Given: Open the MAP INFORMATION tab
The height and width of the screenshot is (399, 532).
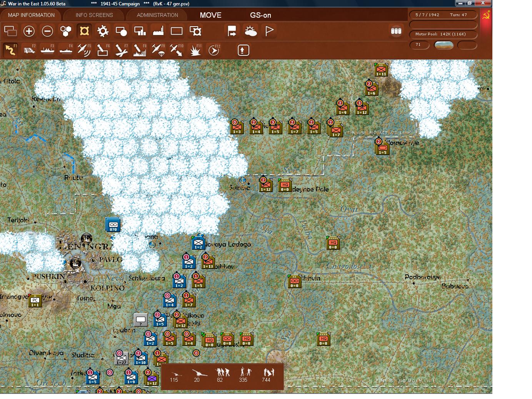Looking at the screenshot, I should click(x=31, y=15).
